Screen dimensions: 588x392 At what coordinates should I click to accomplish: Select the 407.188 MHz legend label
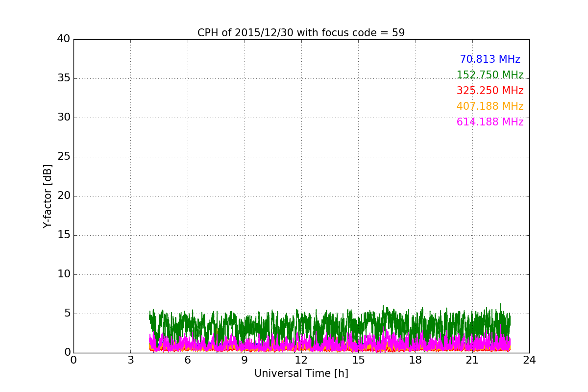coord(490,106)
